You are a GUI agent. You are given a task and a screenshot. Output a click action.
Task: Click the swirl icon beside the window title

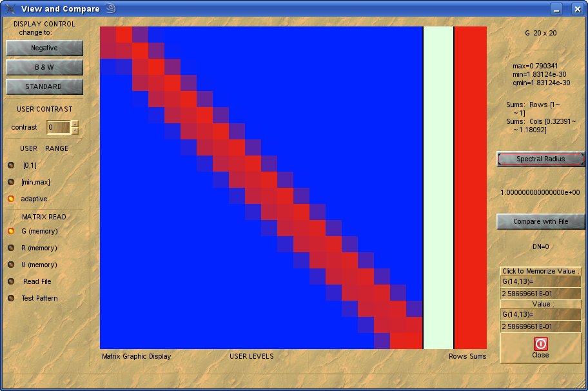pyautogui.click(x=110, y=8)
